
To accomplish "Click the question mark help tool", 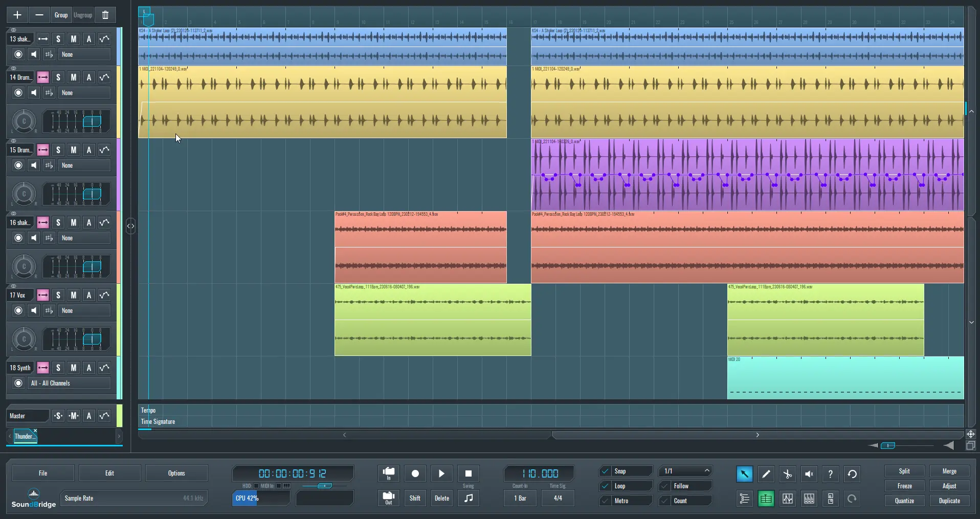I will click(x=831, y=474).
